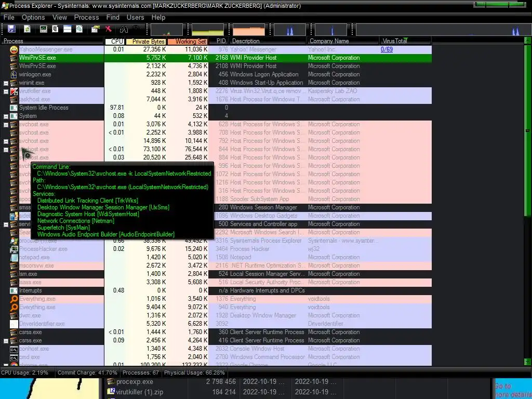Click icon of Everything.exe PID 940
This screenshot has height=399, width=532.
(14, 307)
